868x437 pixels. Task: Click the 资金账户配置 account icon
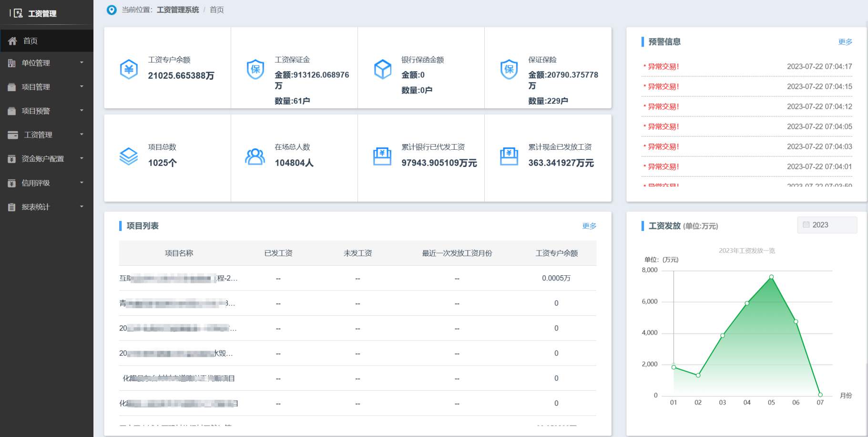click(11, 159)
